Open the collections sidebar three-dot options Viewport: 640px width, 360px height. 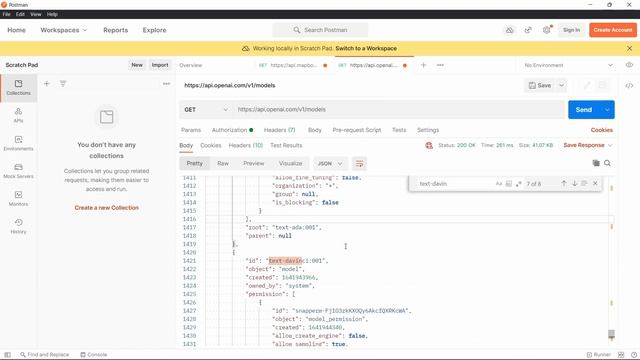[x=167, y=84]
